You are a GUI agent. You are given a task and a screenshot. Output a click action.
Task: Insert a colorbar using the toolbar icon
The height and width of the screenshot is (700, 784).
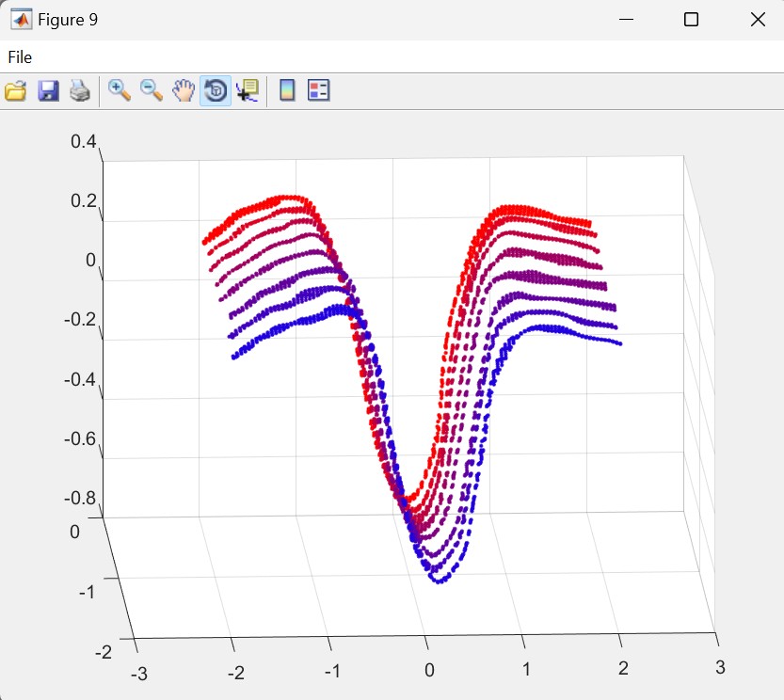point(287,90)
